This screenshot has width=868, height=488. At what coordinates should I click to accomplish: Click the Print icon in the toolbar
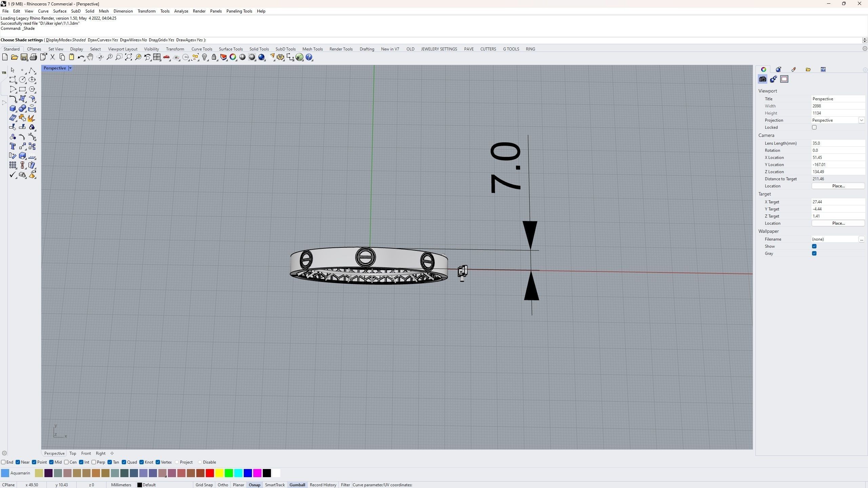(x=33, y=57)
